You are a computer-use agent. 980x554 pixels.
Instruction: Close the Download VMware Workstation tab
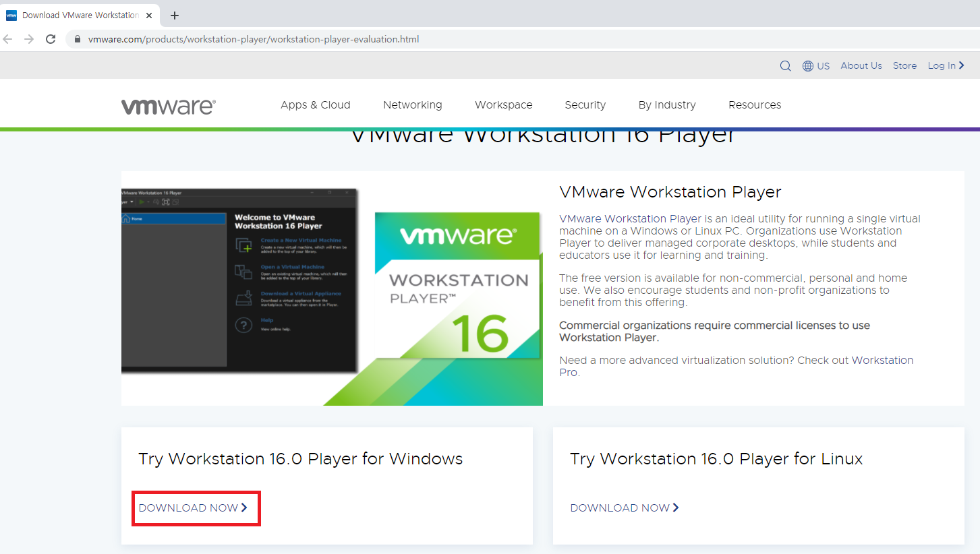pyautogui.click(x=149, y=15)
